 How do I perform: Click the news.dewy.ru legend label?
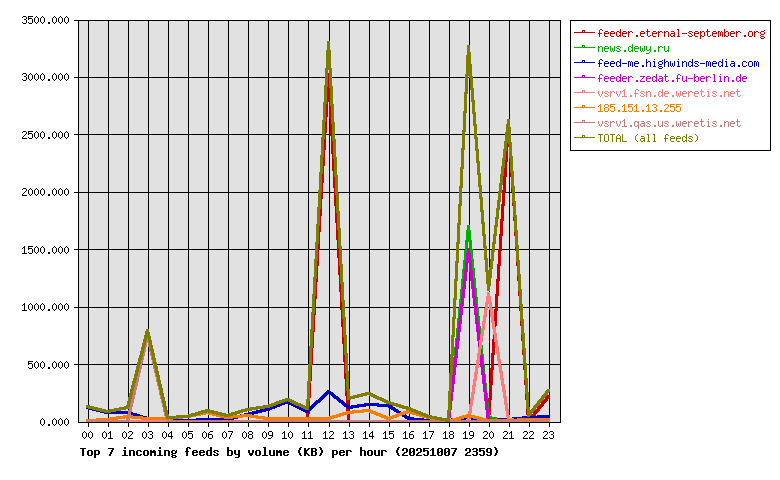tap(633, 48)
